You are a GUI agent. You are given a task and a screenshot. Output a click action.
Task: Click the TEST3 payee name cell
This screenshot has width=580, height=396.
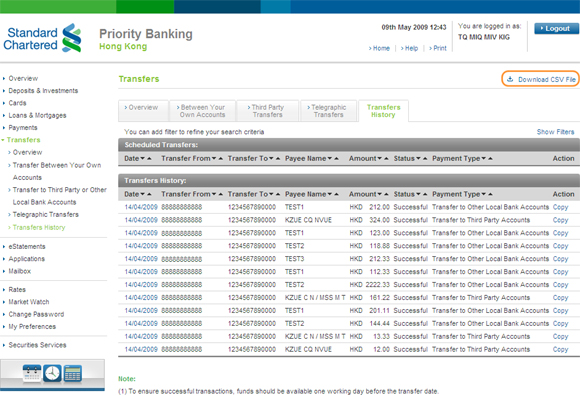pos(294,259)
